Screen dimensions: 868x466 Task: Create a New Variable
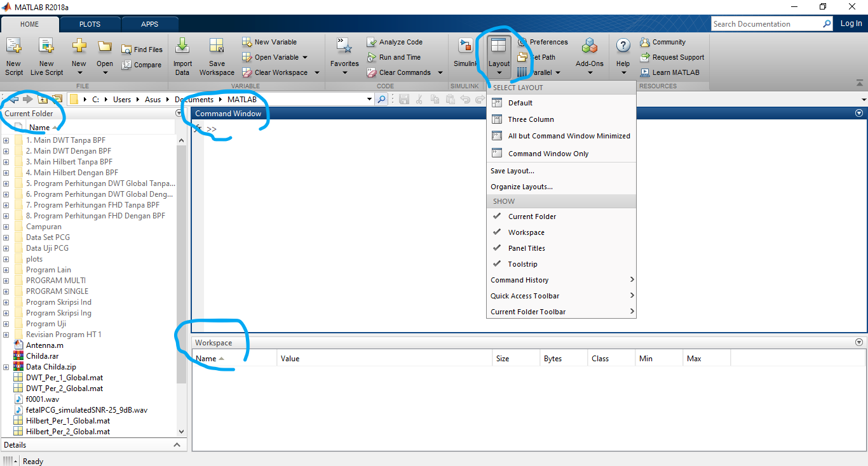coord(270,42)
